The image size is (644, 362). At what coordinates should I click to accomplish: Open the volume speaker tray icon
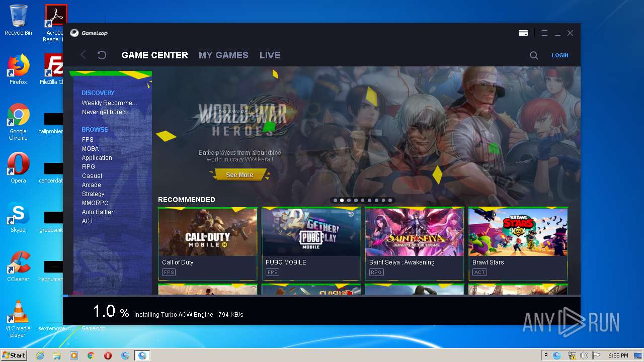(584, 355)
